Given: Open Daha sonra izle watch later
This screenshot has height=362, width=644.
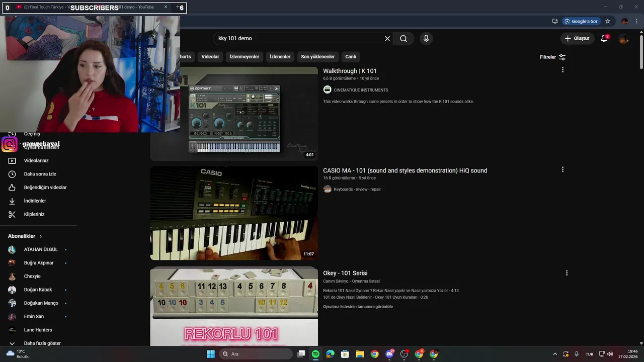Looking at the screenshot, I should click(40, 174).
